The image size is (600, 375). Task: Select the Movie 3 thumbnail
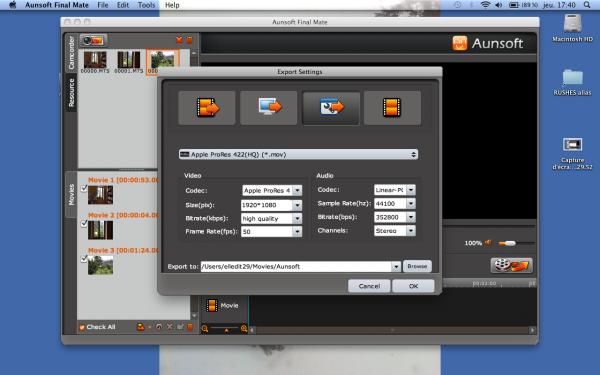coord(100,265)
